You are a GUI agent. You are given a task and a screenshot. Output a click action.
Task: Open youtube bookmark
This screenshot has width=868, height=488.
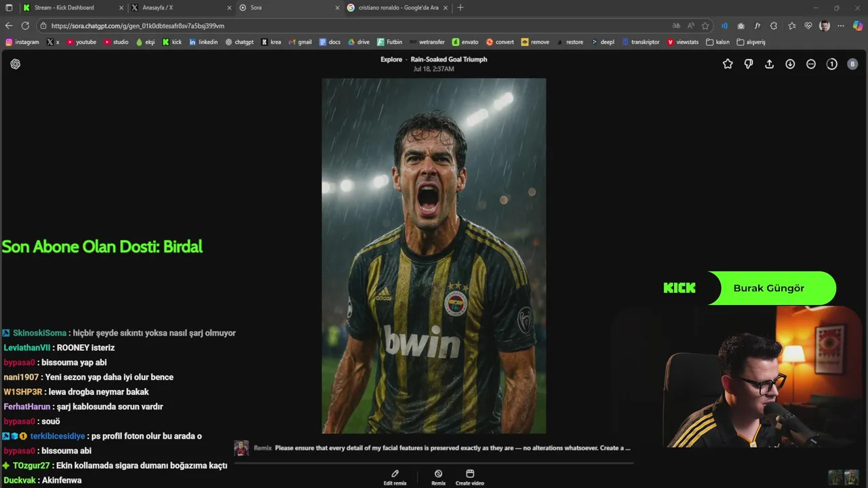tap(81, 42)
